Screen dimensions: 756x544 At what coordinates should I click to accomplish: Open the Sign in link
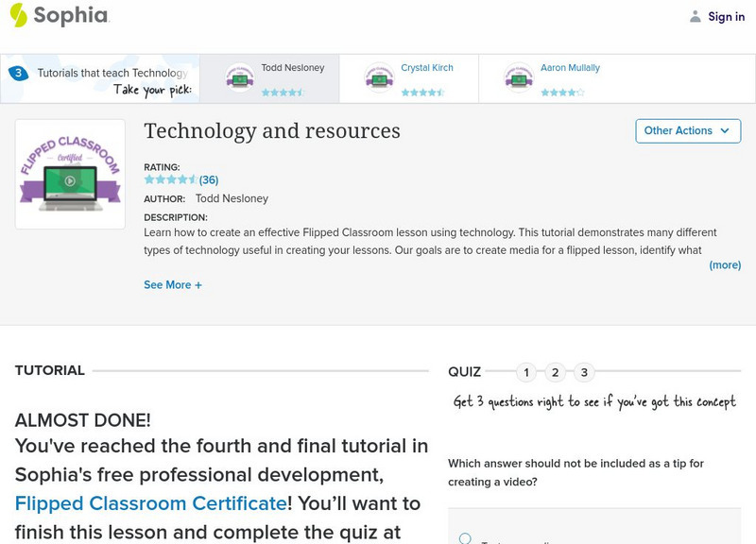pyautogui.click(x=726, y=16)
